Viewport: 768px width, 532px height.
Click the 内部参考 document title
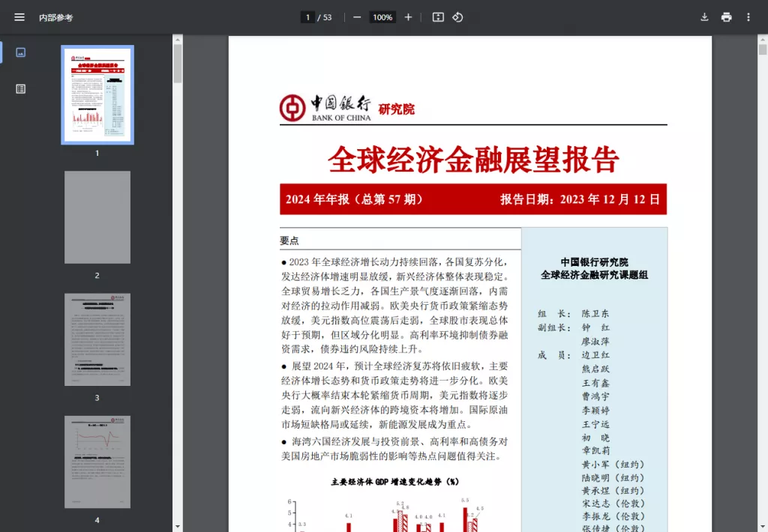tap(58, 17)
